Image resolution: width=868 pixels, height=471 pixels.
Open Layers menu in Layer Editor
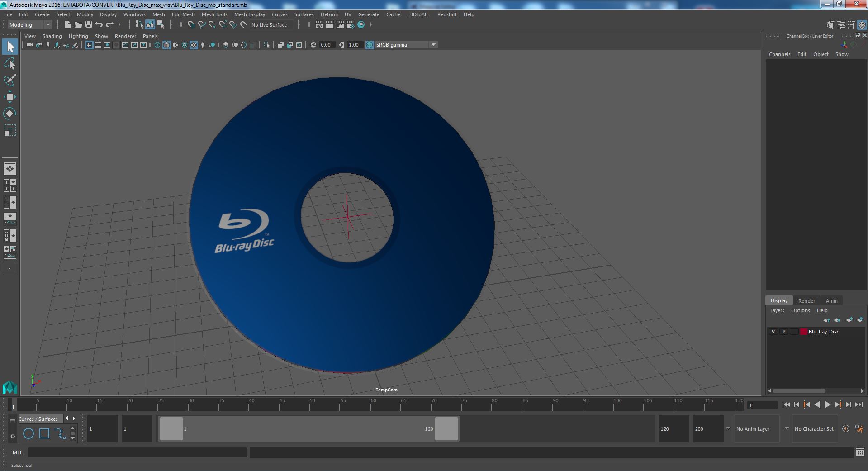(x=777, y=310)
